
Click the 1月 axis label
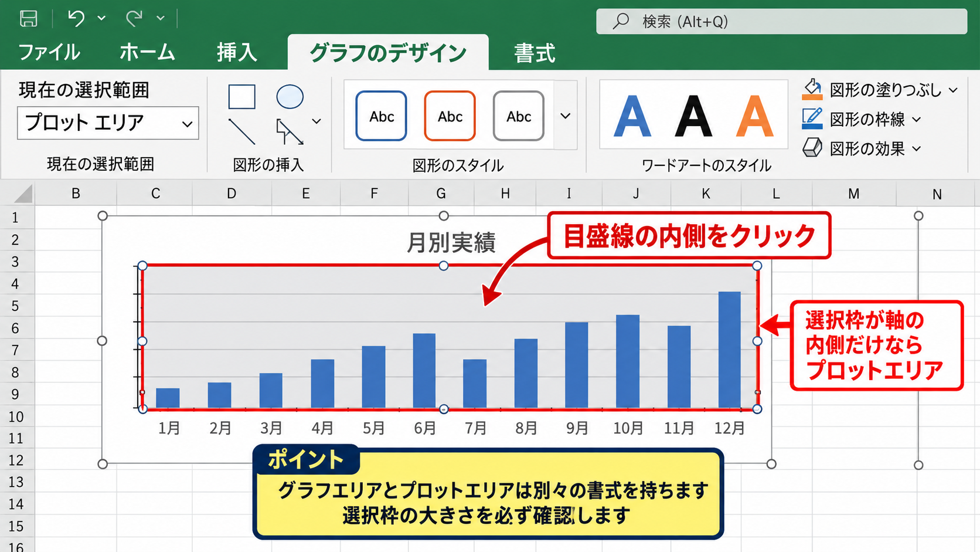pos(169,428)
